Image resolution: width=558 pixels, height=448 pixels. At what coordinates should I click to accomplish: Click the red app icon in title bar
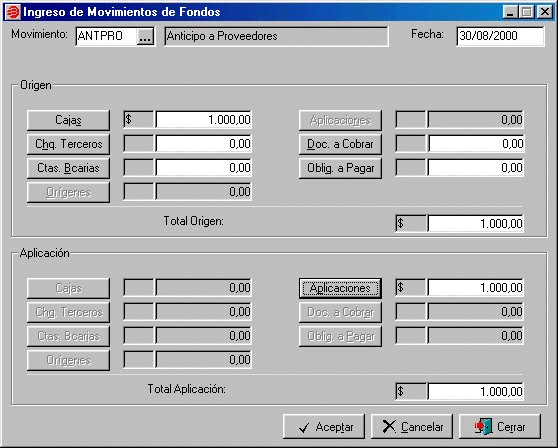[13, 12]
